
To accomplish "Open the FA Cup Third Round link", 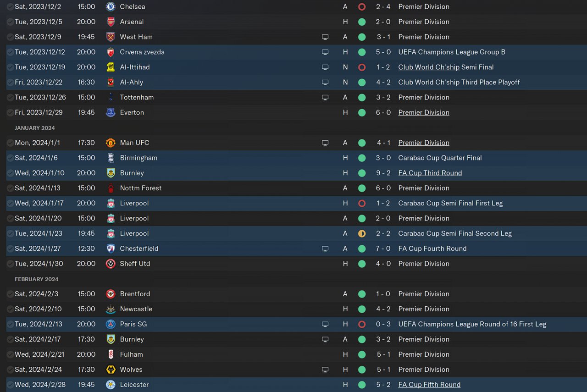I will (430, 173).
